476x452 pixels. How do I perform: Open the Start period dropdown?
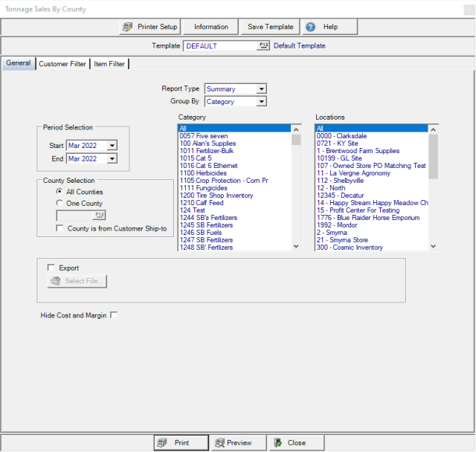click(x=112, y=146)
